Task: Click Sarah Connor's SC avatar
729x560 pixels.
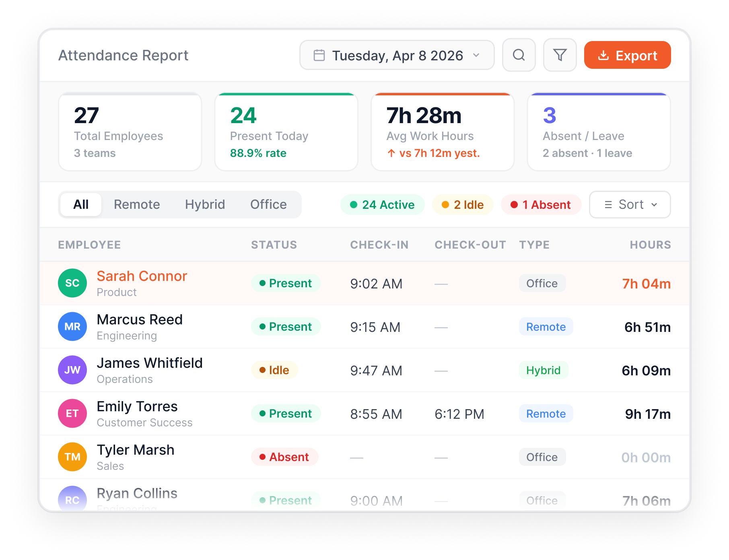Action: pyautogui.click(x=72, y=283)
